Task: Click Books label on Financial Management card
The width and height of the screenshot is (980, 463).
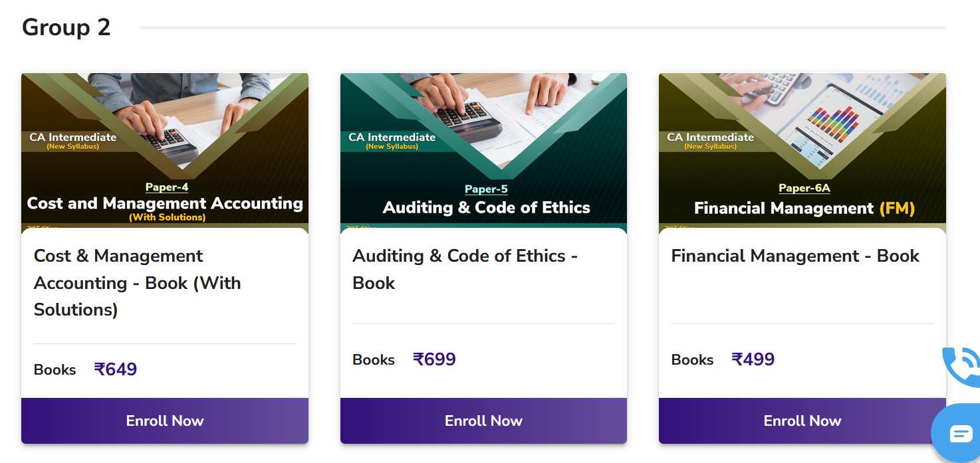Action: tap(692, 360)
